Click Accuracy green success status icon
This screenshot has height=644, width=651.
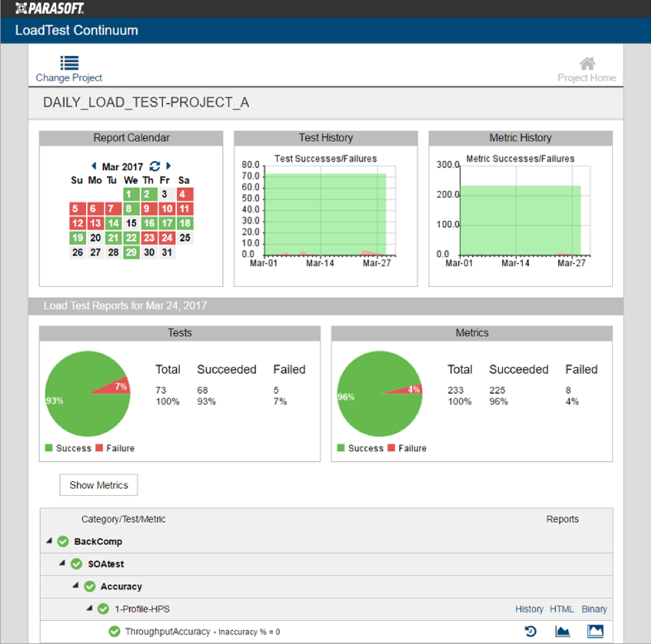(89, 587)
